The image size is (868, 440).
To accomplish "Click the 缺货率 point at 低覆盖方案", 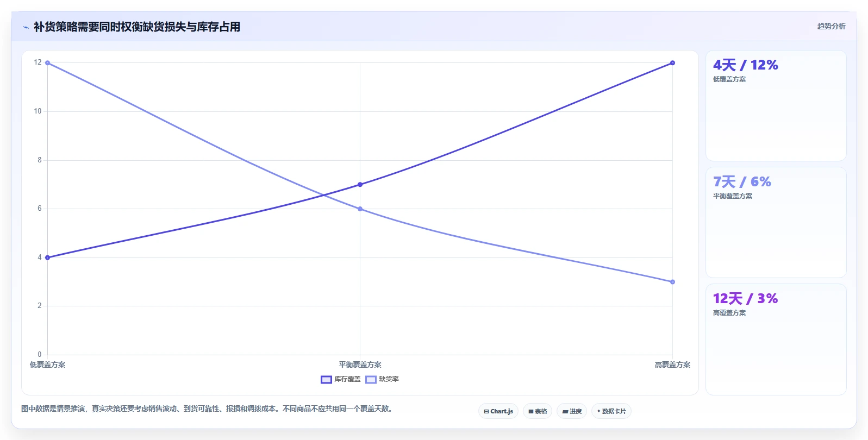I will [47, 63].
